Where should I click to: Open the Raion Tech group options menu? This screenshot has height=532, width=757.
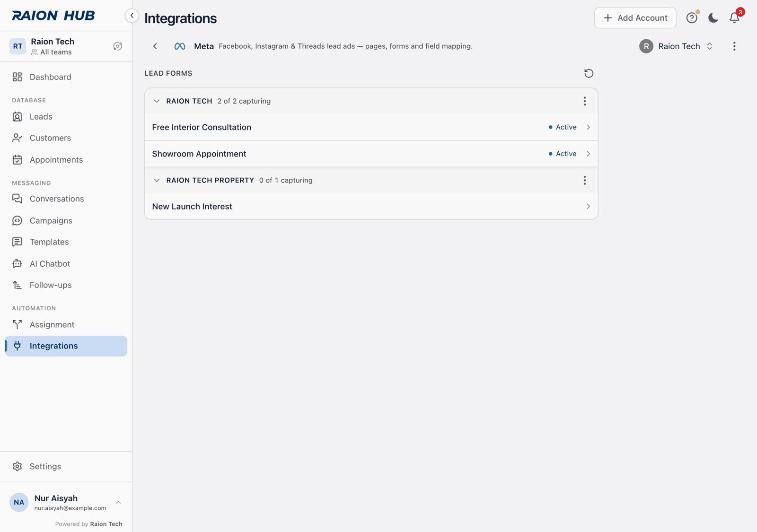click(585, 101)
